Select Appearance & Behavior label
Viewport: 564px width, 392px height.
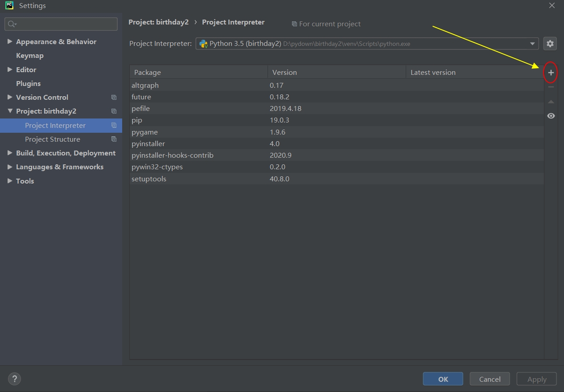56,42
